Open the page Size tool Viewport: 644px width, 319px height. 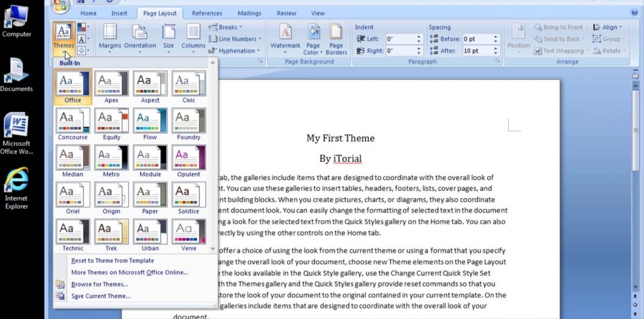coord(168,39)
